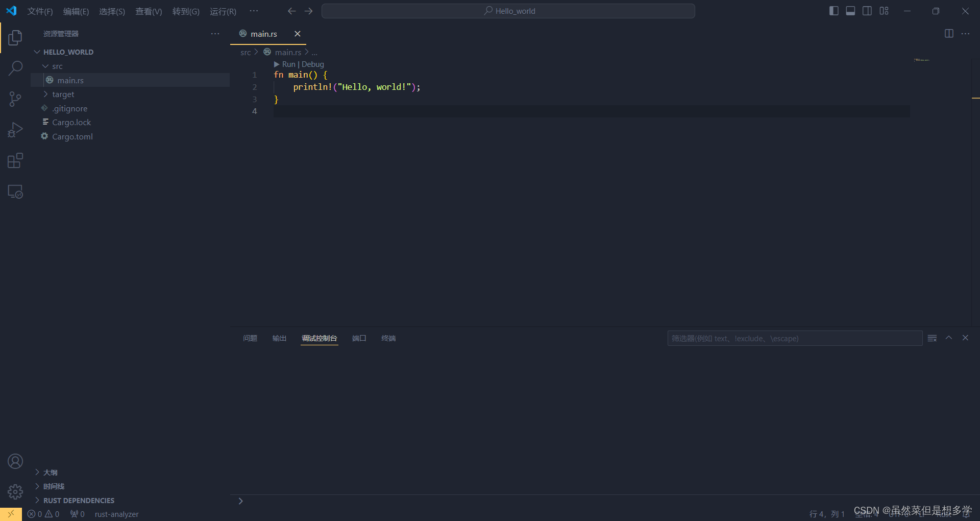
Task: Open the 查看(V) menu
Action: click(x=148, y=11)
